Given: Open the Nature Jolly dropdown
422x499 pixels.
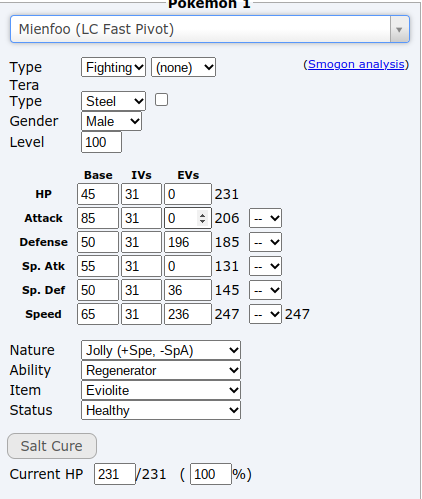Looking at the screenshot, I should (x=161, y=350).
